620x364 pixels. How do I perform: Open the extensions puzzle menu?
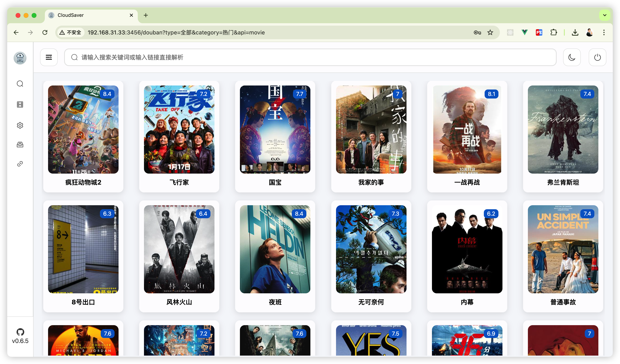554,32
